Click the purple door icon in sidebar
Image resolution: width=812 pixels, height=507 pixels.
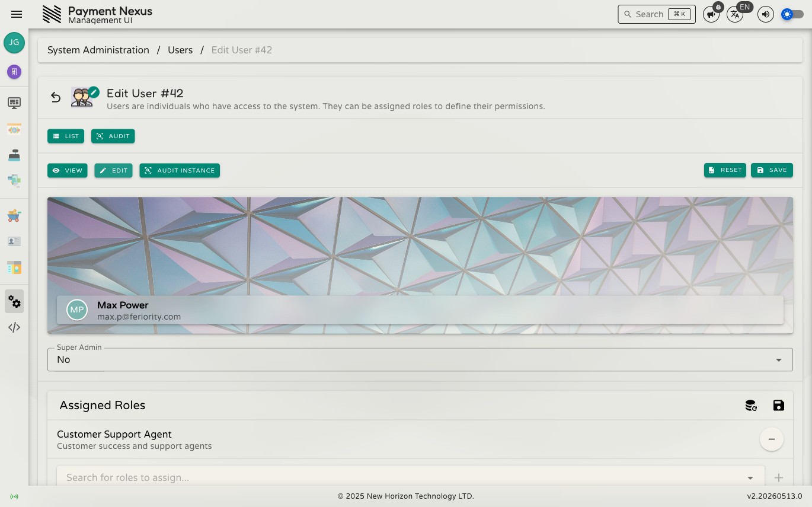pyautogui.click(x=14, y=72)
